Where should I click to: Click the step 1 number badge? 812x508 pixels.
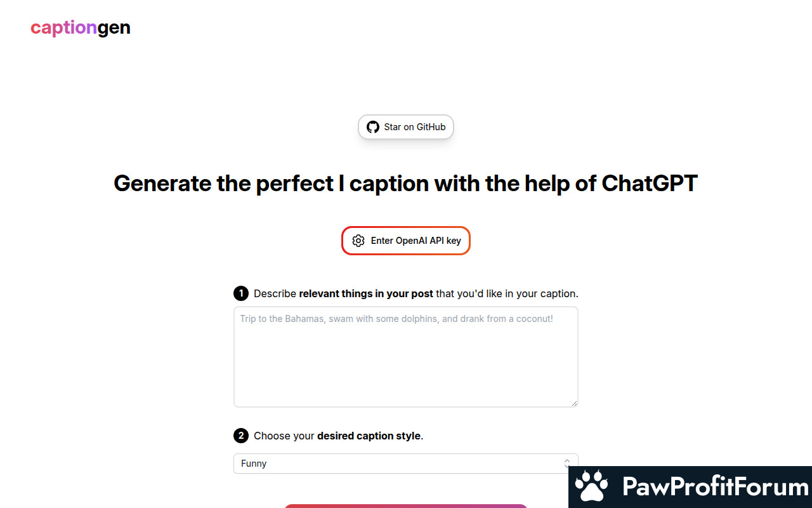tap(241, 293)
